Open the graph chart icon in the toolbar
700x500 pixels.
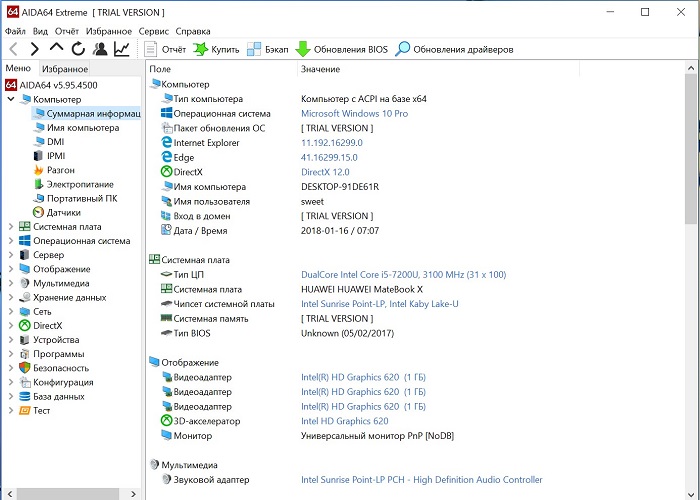pyautogui.click(x=122, y=49)
